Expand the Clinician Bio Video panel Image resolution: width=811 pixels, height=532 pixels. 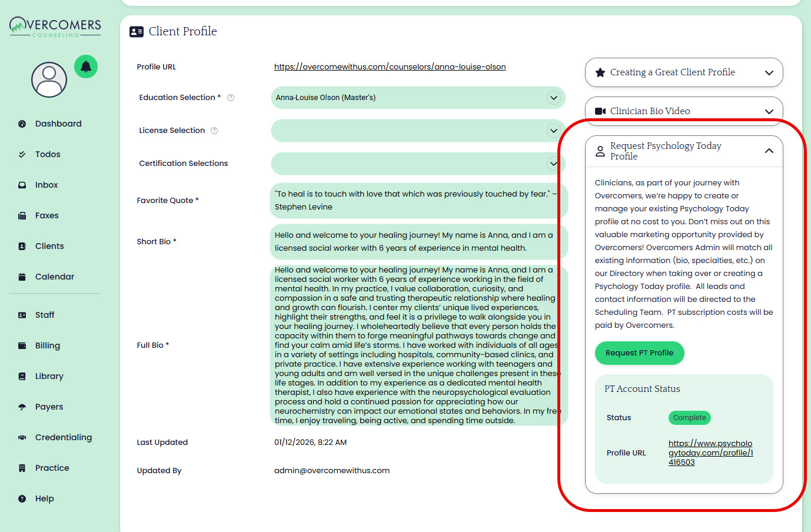[x=684, y=111]
